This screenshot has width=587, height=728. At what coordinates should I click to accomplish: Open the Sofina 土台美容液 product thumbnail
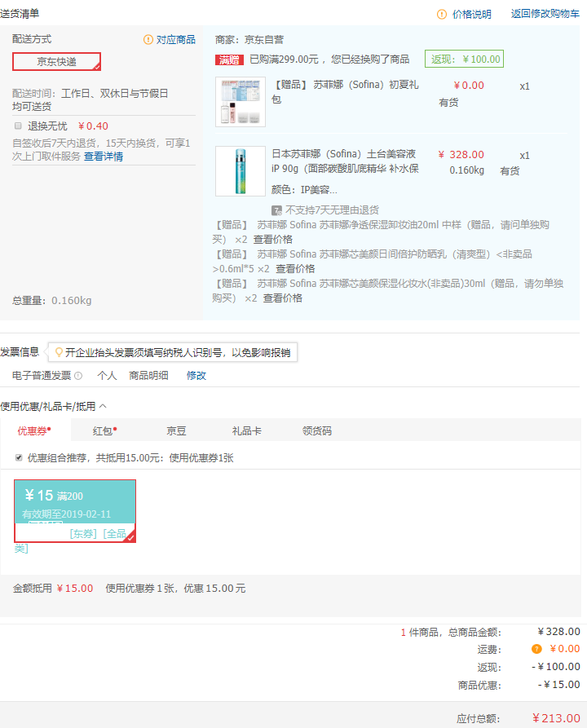pyautogui.click(x=241, y=171)
